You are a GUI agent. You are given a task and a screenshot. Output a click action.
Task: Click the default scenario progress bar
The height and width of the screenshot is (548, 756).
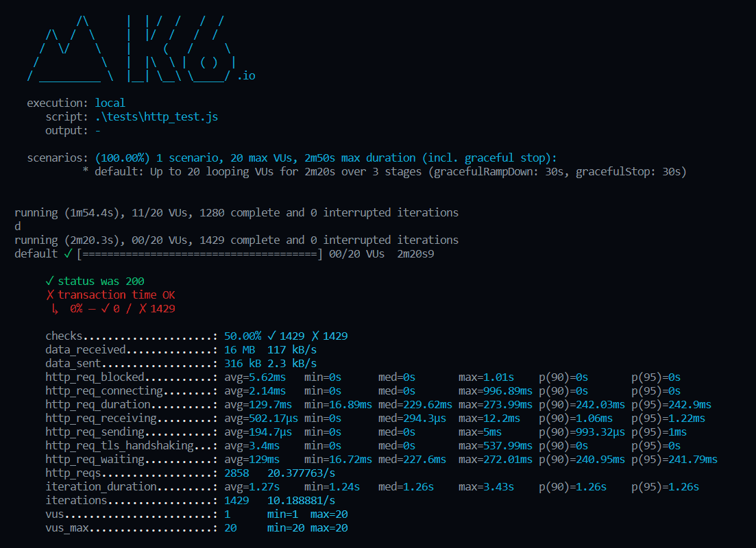point(199,253)
